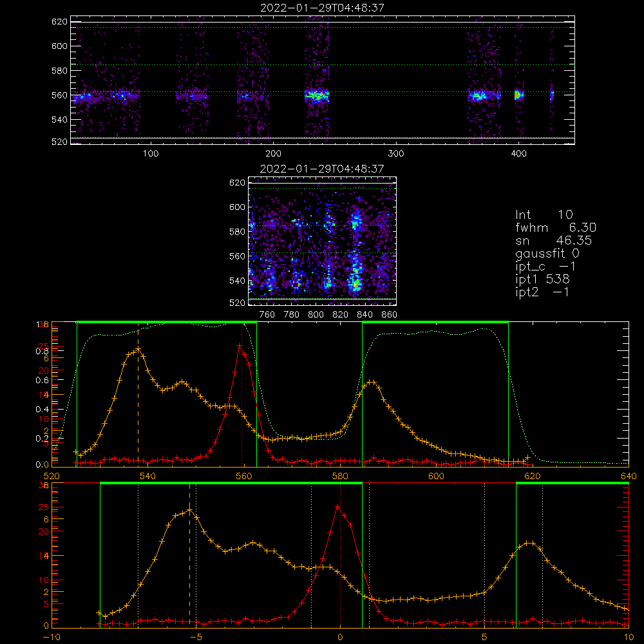Click the top plot's timestamp title
This screenshot has width=644, height=644.
(322, 7)
